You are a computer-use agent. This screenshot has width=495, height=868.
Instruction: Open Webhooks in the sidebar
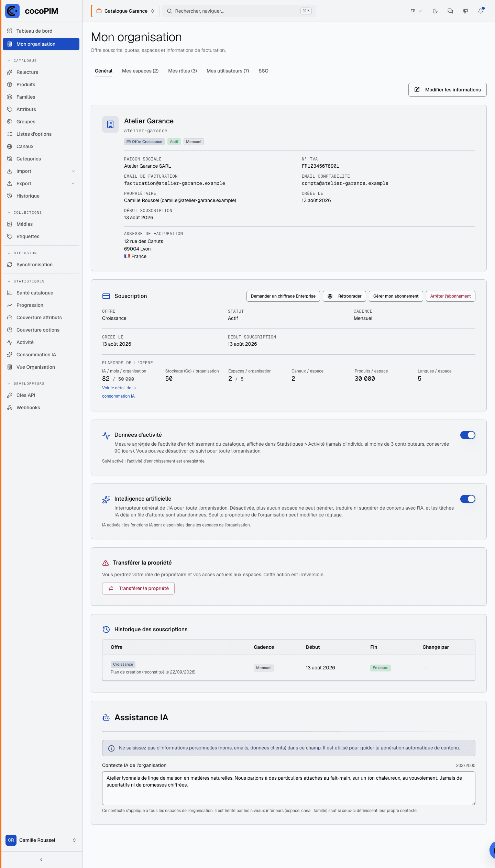click(x=41, y=408)
